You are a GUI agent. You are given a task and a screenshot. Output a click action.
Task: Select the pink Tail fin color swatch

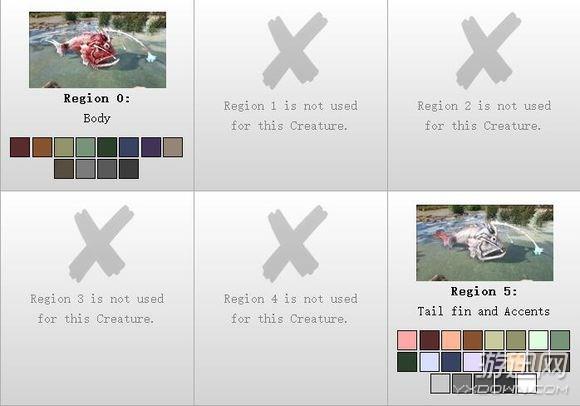point(407,340)
